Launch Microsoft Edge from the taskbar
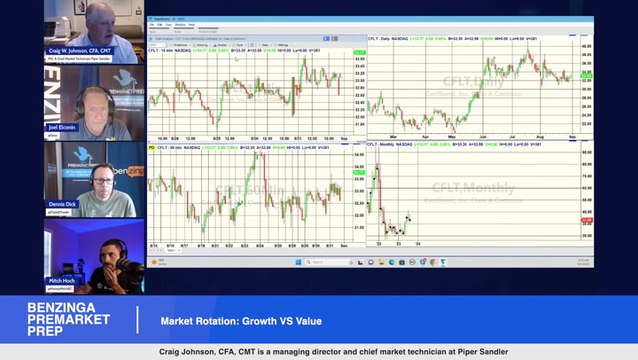The width and height of the screenshot is (638, 360). 391,262
